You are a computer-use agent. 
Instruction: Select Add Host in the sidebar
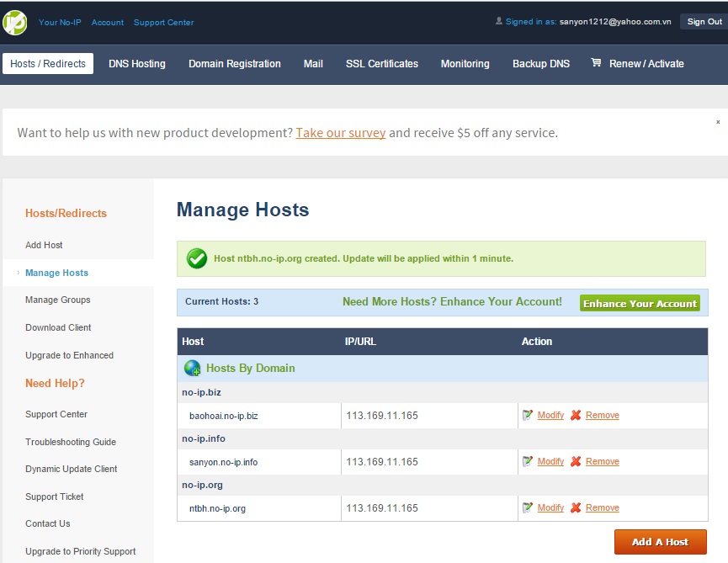pos(44,245)
